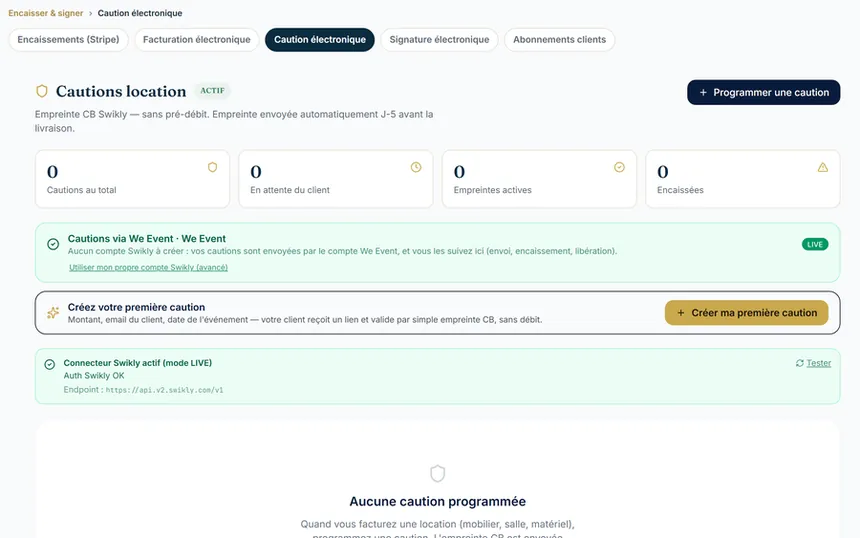This screenshot has height=538, width=860.
Task: Click the Encaisser & signer breadcrumb
Action: pyautogui.click(x=46, y=13)
